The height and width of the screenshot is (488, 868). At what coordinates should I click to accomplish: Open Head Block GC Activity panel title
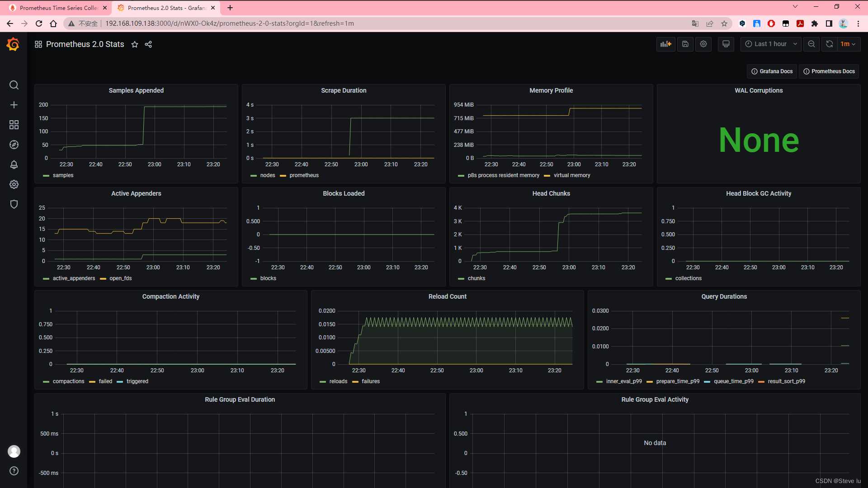(x=759, y=193)
